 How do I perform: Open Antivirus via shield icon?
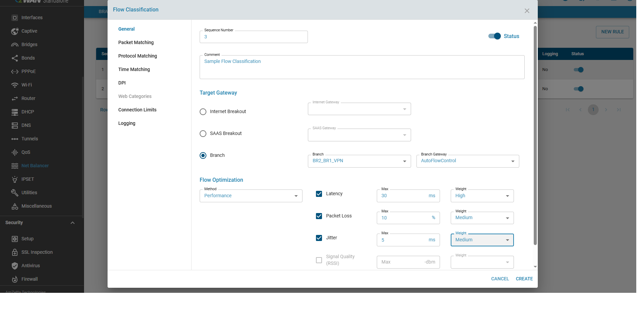(15, 266)
